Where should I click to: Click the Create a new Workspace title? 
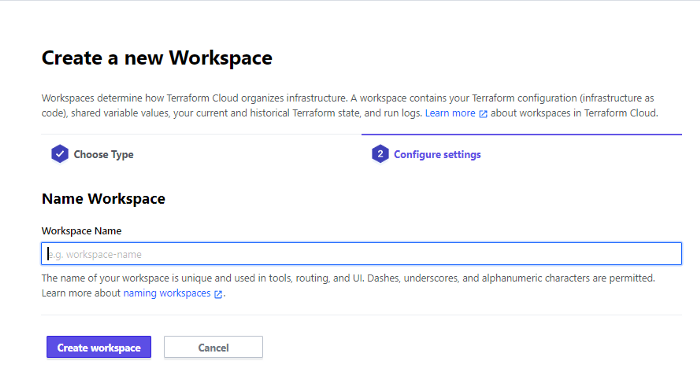[x=157, y=58]
